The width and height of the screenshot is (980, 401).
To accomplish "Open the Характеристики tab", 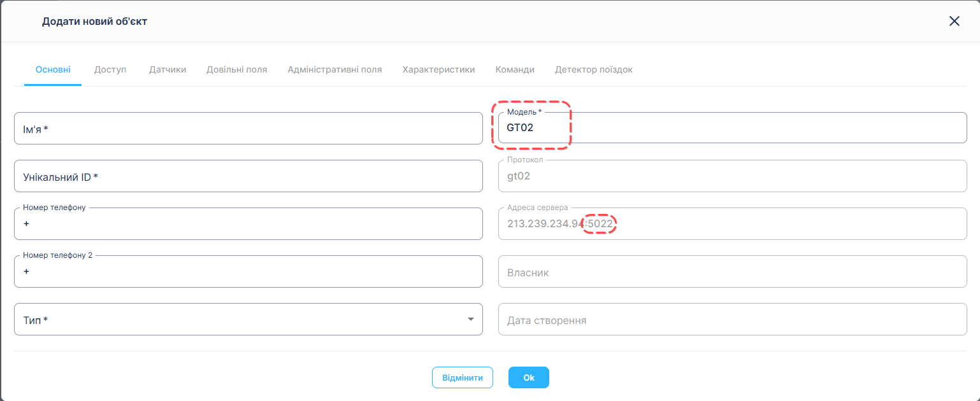I will coord(438,69).
